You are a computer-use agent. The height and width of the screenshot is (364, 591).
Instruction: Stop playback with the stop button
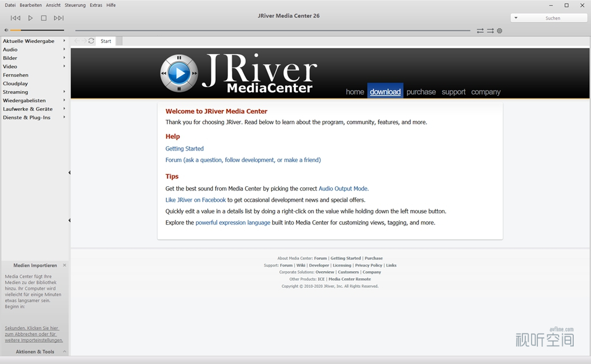click(x=44, y=18)
